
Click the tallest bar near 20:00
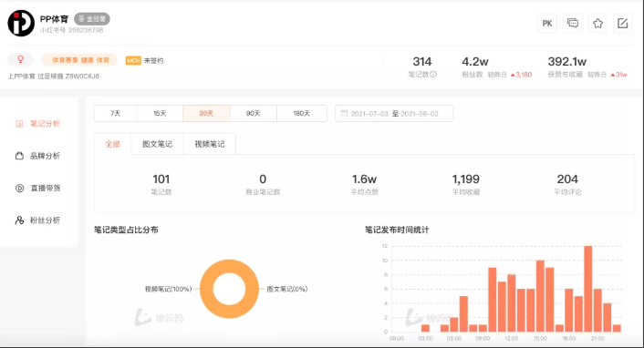[x=587, y=289]
